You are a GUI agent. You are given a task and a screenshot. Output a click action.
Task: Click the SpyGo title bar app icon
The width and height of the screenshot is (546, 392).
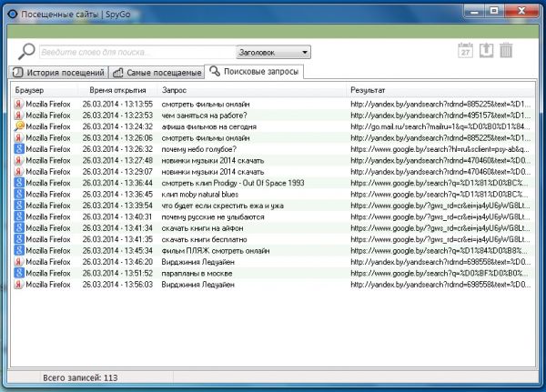click(x=13, y=14)
